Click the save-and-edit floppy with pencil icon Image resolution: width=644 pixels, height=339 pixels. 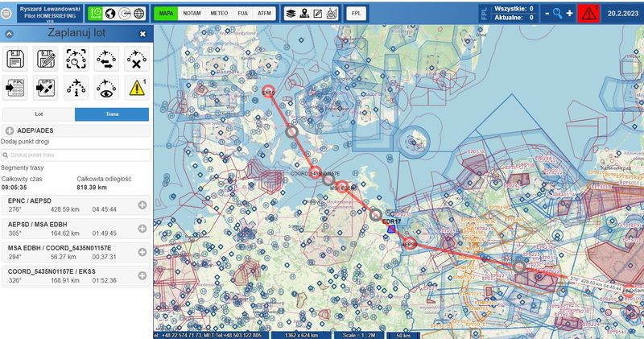pos(46,59)
